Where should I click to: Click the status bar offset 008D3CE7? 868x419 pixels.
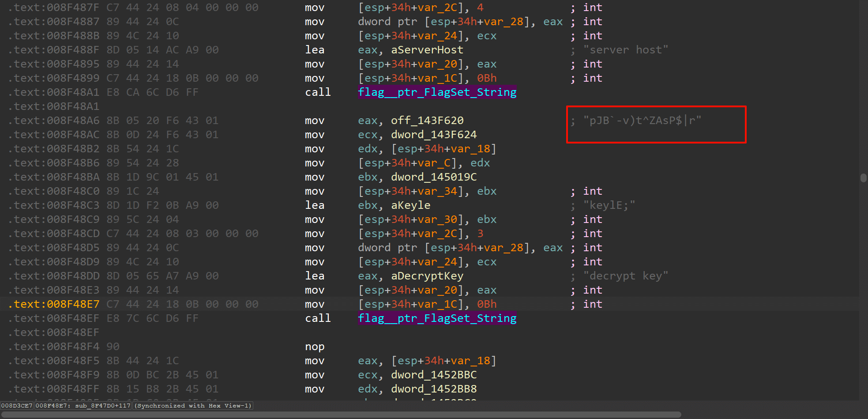[x=17, y=406]
